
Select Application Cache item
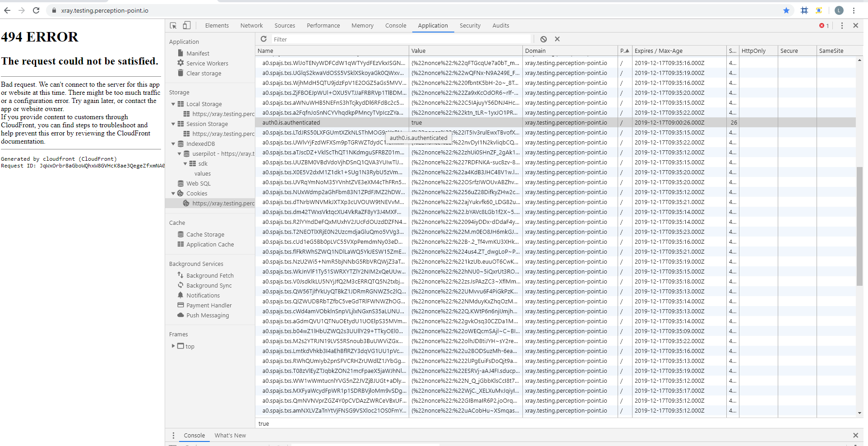point(210,244)
